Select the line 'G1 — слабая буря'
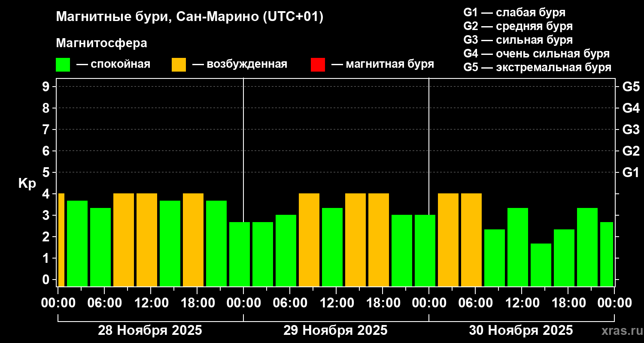Viewport: 644px width, 343px height. (514, 12)
